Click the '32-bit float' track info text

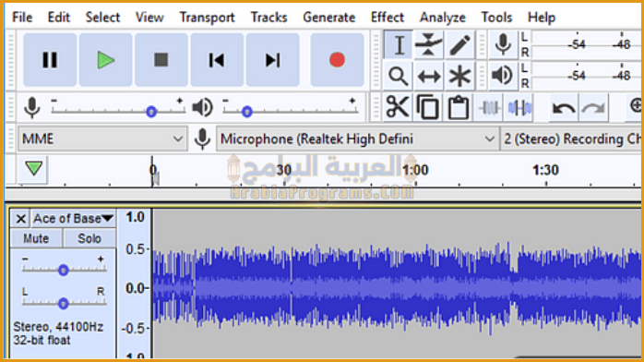pyautogui.click(x=42, y=340)
